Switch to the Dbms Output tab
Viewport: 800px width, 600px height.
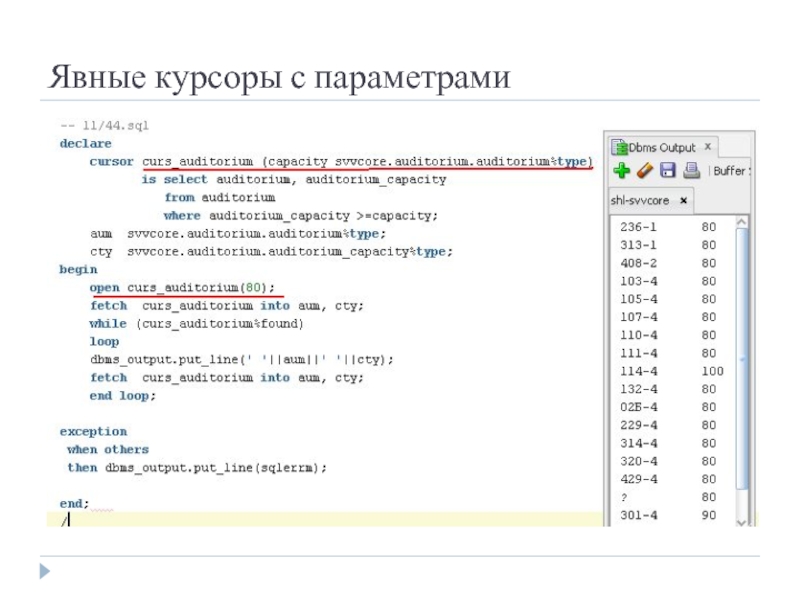tap(660, 147)
